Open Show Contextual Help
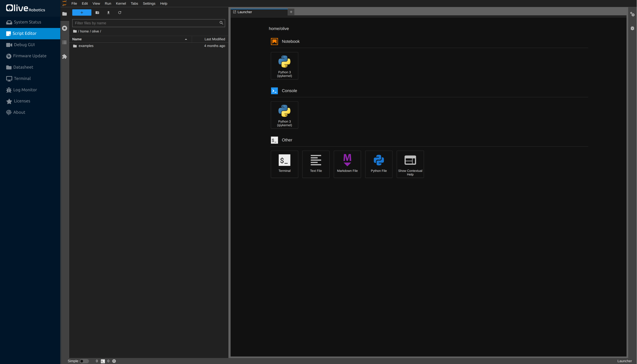The image size is (637, 364). pos(410,164)
